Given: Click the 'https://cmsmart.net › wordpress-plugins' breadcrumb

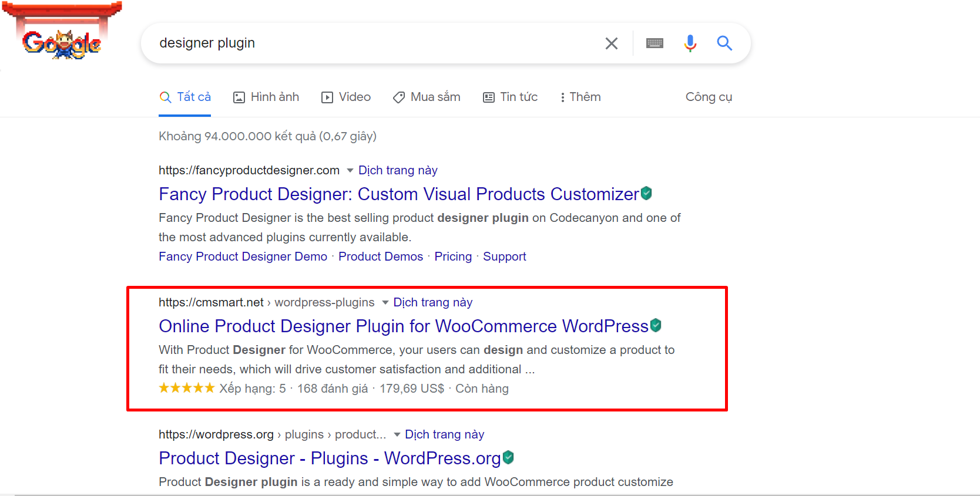Looking at the screenshot, I should point(267,302).
